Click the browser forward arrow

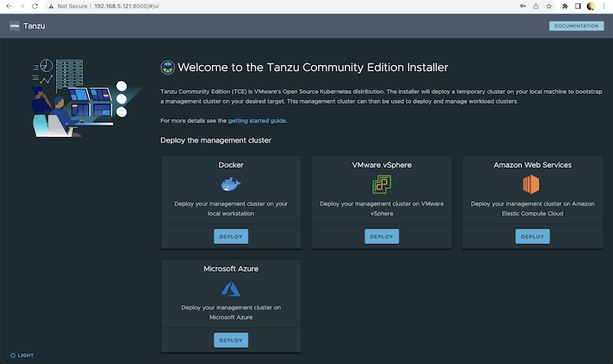(x=22, y=6)
